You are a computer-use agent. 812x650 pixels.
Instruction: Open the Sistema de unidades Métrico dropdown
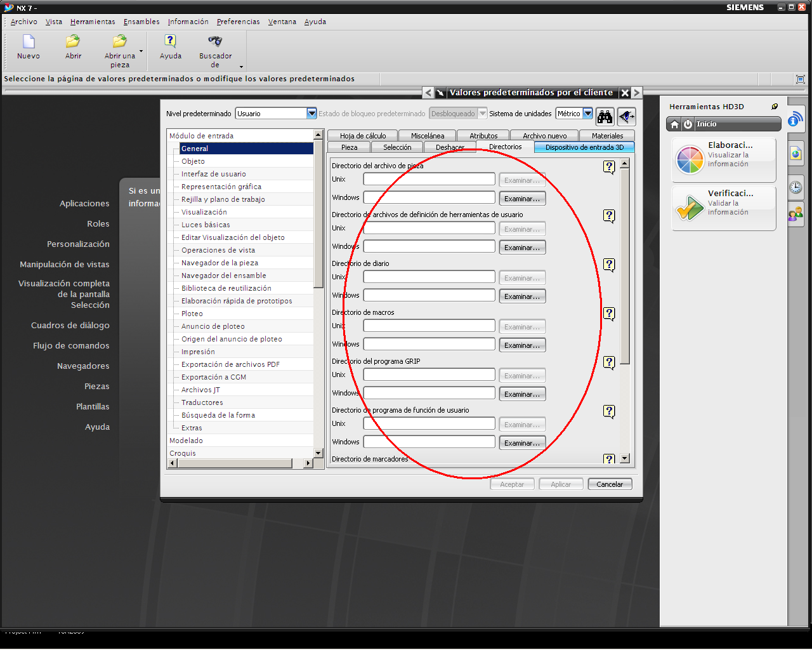(587, 114)
